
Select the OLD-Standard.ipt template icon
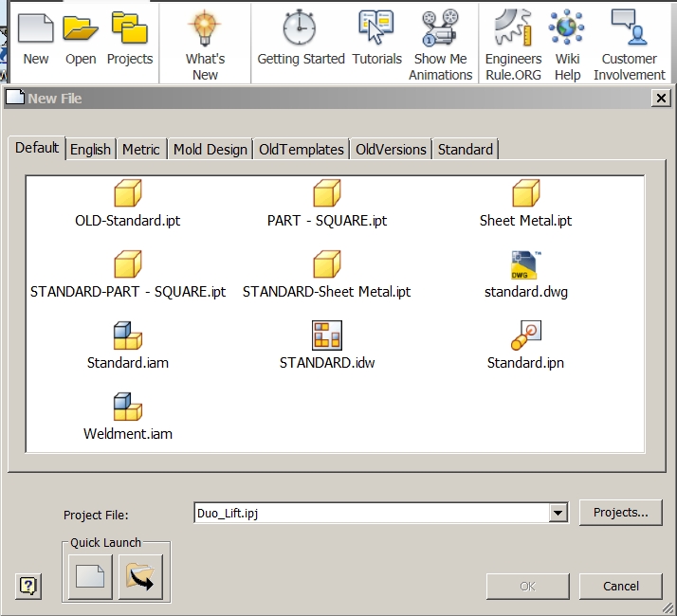[128, 193]
